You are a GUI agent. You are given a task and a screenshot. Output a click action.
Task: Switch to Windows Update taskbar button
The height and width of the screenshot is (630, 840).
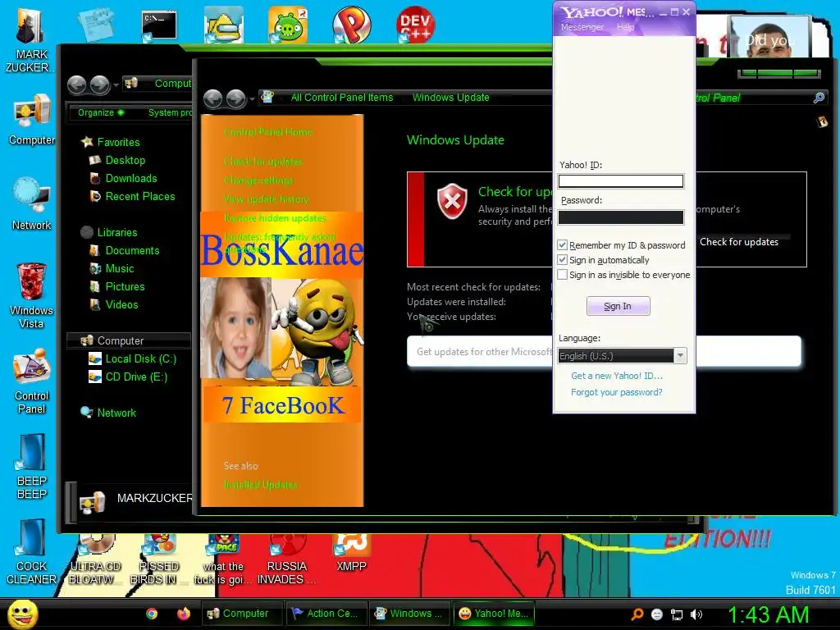click(x=410, y=614)
